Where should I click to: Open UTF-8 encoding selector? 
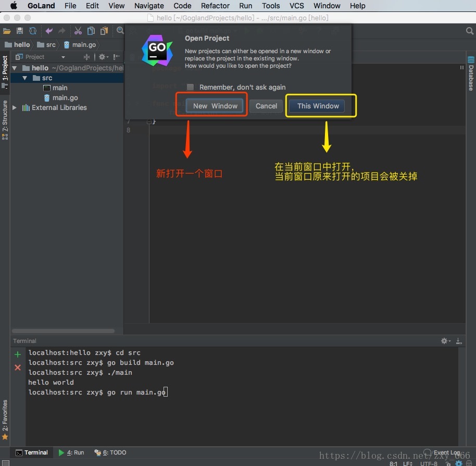click(428, 463)
